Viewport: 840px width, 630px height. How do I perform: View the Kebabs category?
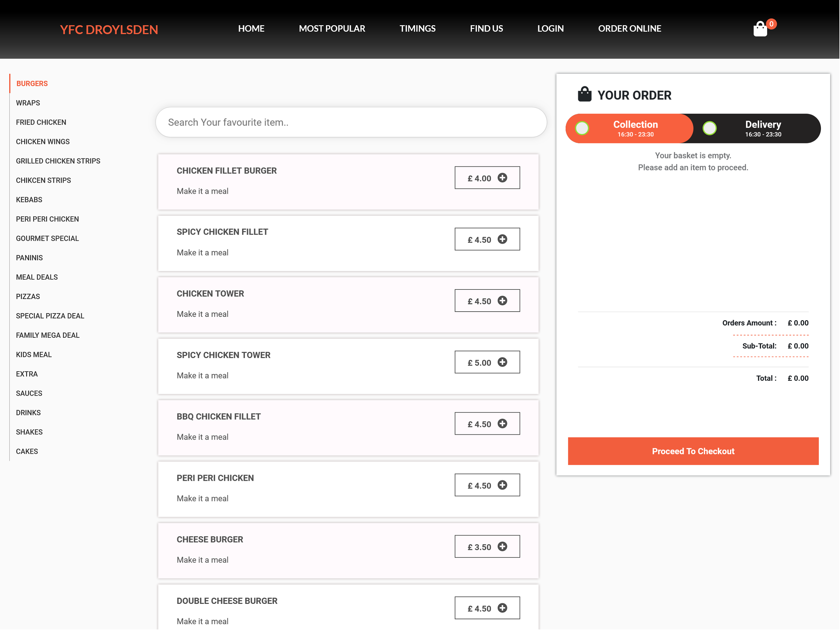click(x=29, y=200)
